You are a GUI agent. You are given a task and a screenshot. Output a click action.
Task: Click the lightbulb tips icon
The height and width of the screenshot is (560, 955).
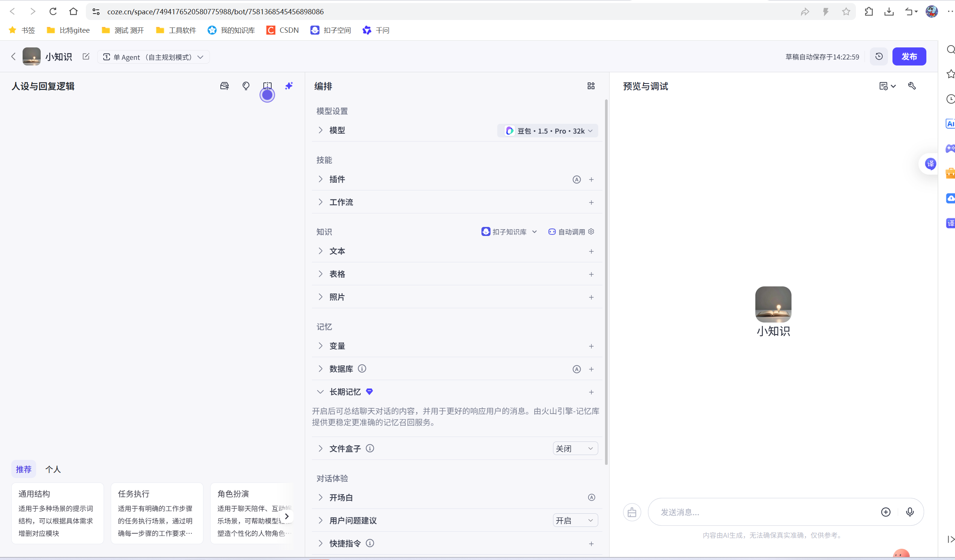(246, 86)
